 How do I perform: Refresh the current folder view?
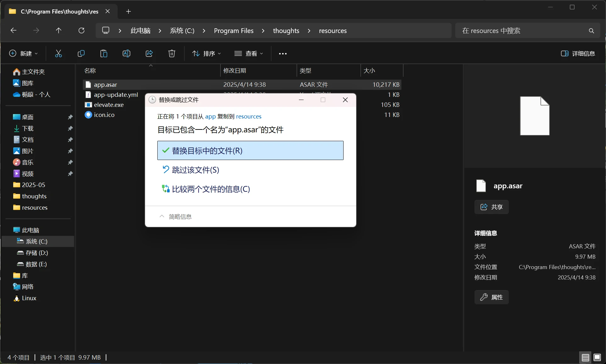coord(81,30)
